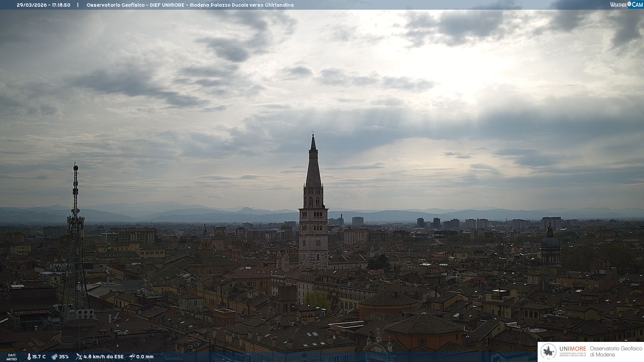This screenshot has width=644, height=362.
Task: Click the 4.8 km/h da ESE wind reading
Action: 103,357
